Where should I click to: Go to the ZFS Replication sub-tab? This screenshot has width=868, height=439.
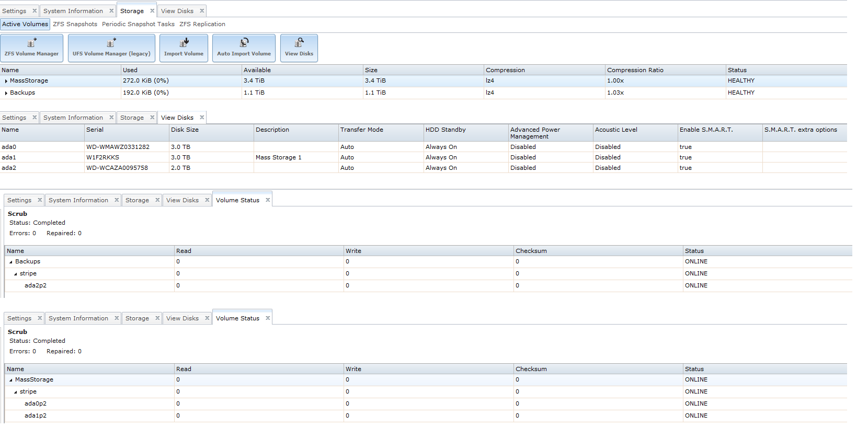point(202,24)
